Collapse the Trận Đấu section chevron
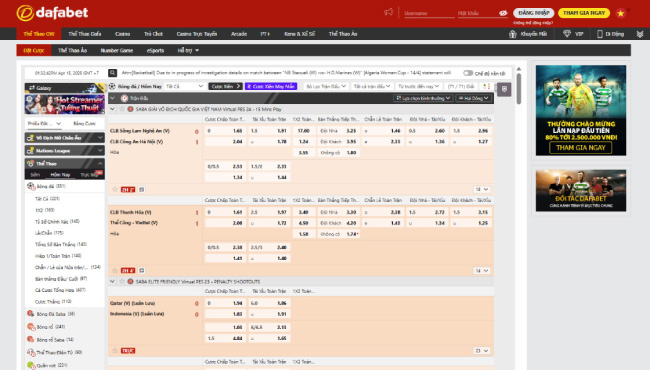 pos(112,98)
